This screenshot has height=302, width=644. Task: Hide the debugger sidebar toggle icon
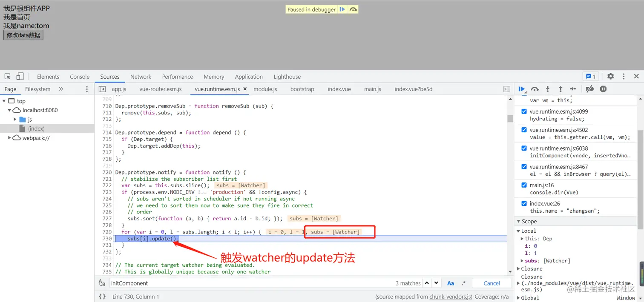tap(506, 89)
